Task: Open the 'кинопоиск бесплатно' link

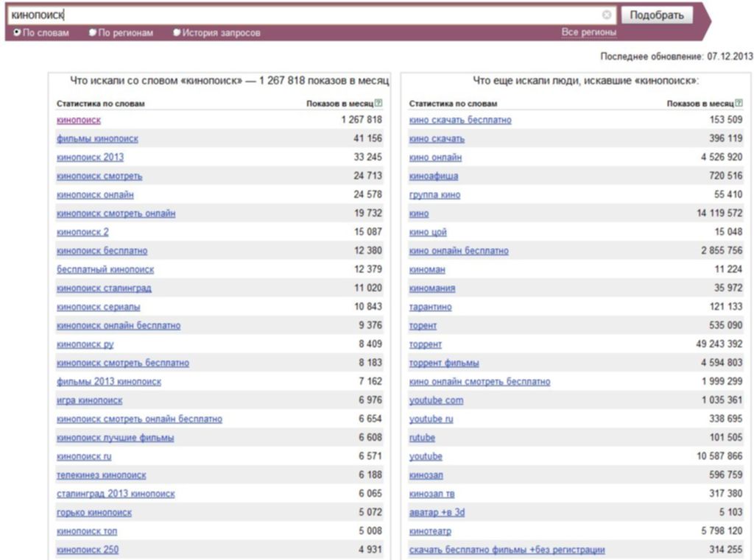Action: click(x=102, y=251)
